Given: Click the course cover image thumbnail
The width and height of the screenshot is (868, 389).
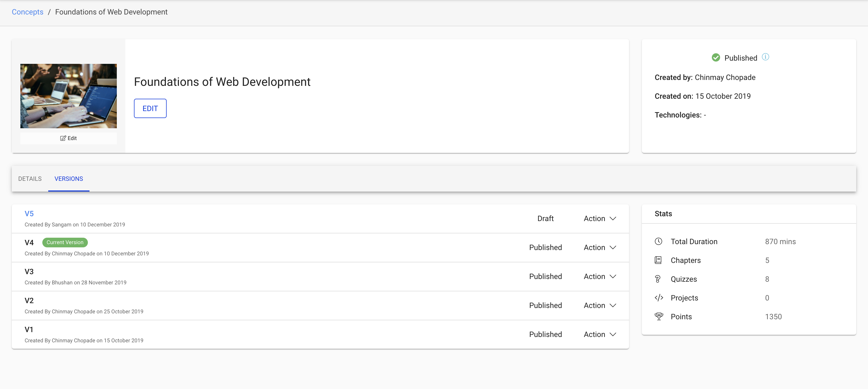Looking at the screenshot, I should point(68,96).
